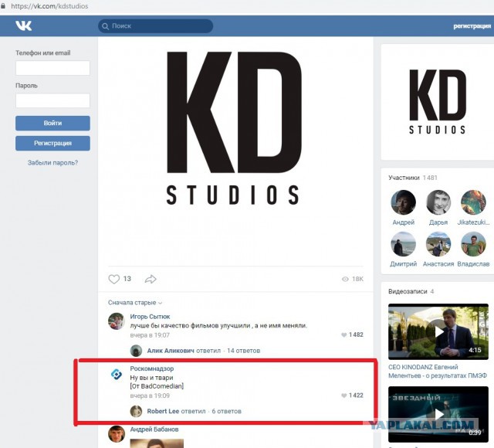
Task: Open Robert Lee name link
Action: [163, 411]
